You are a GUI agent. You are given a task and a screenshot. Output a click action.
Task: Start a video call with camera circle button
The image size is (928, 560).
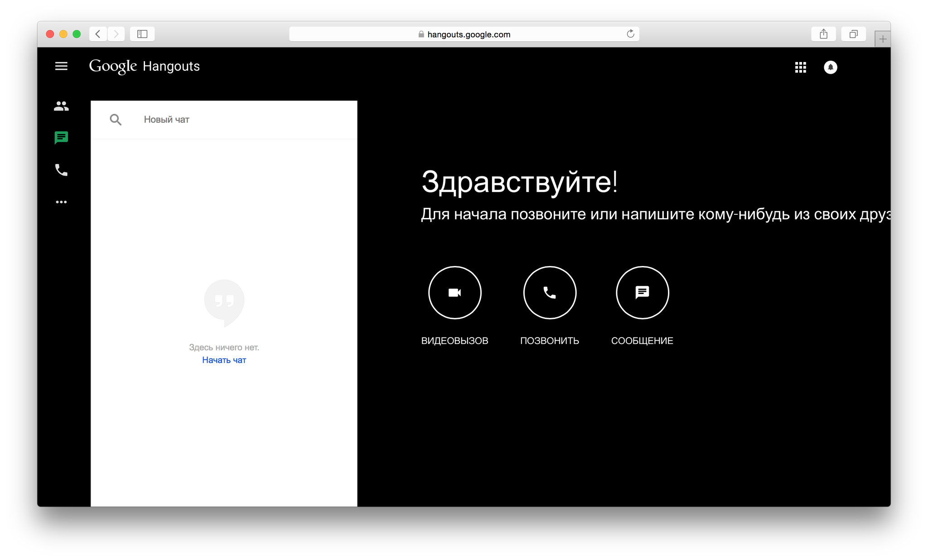[454, 293]
